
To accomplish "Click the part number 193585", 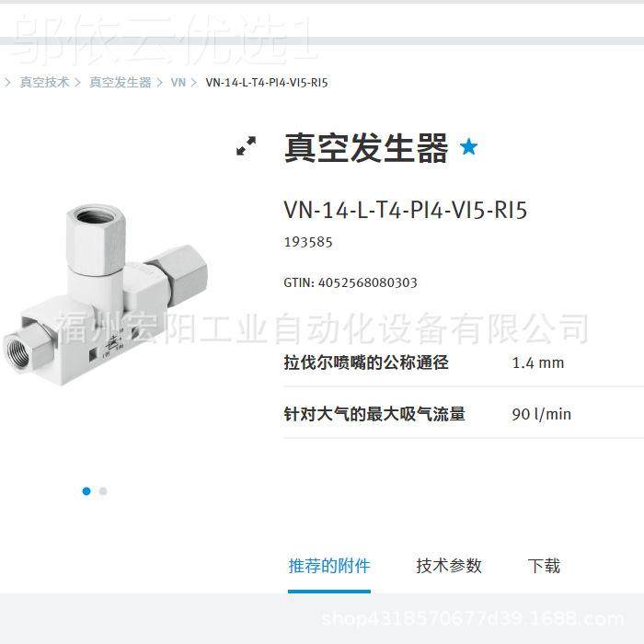I will coord(308,242).
